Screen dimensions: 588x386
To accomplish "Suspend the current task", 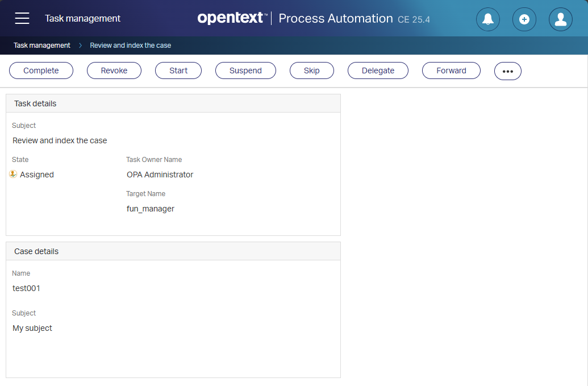I will click(245, 70).
